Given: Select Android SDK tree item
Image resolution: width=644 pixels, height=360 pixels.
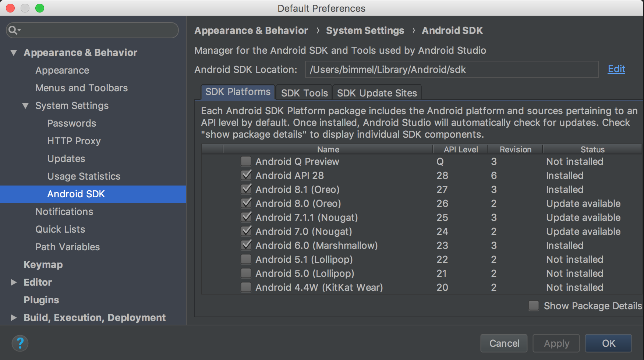Looking at the screenshot, I should point(93,194).
